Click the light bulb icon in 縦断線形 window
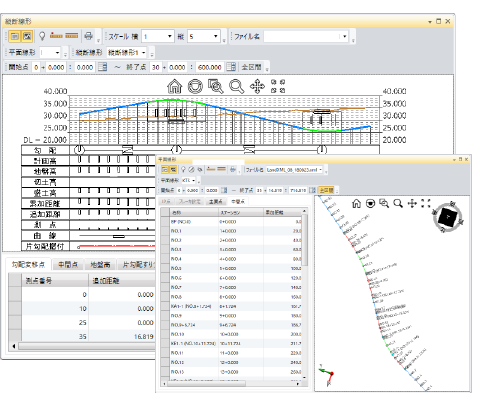Screen dimensions: 480x400 [x=42, y=36]
